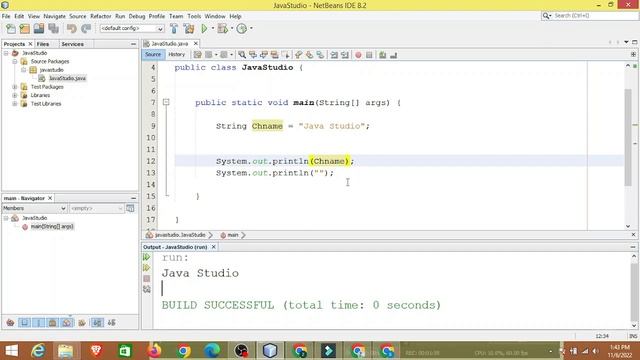
Task: Click the Search (Ctrl+I) input field
Action: click(x=594, y=16)
